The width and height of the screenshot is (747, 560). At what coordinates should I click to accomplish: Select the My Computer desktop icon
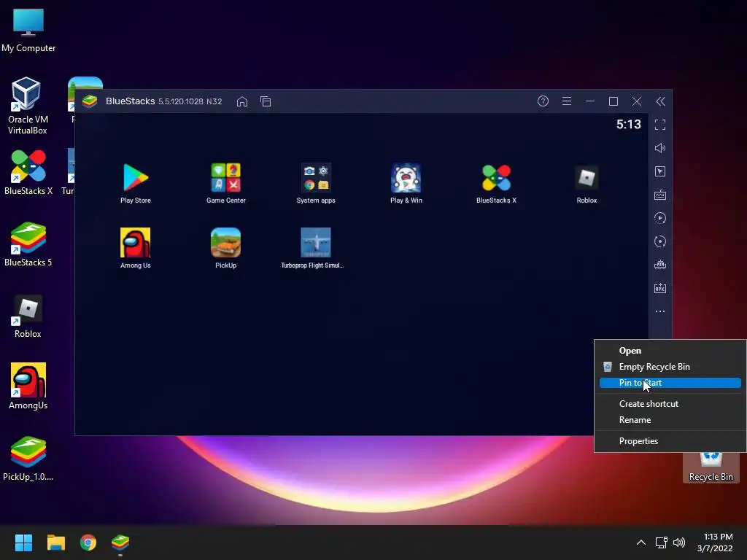(x=28, y=30)
